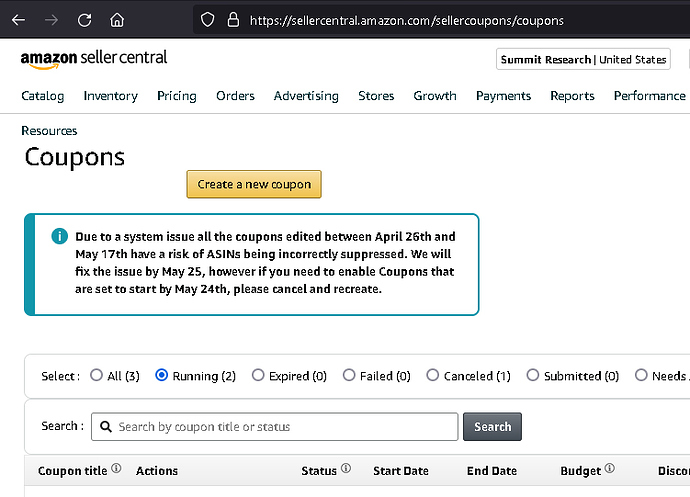Select the Expired (0) filter radio
Viewport: 690px width, 497px height.
click(x=258, y=376)
